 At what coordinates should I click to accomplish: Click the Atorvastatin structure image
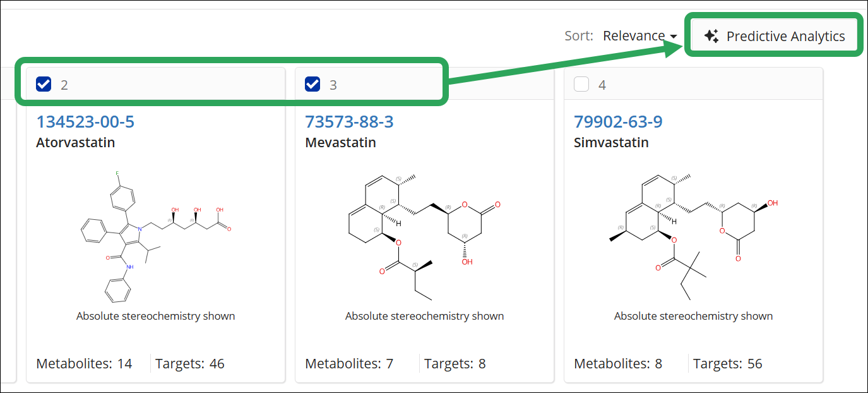[155, 235]
